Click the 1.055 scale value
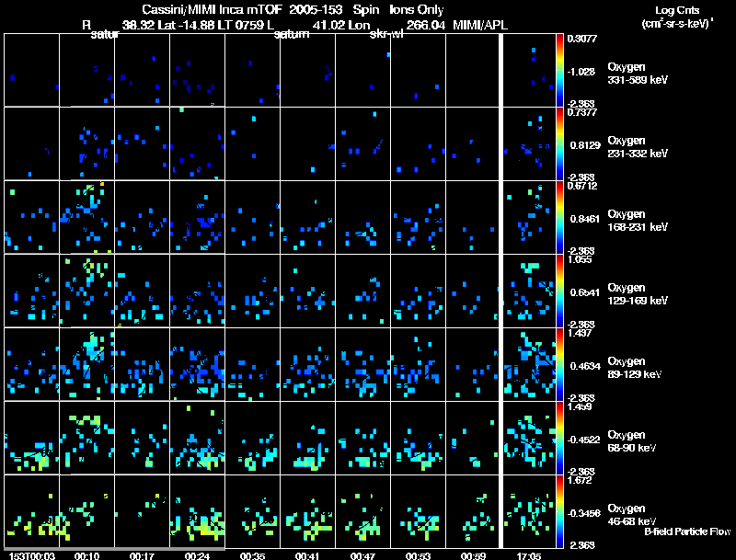This screenshot has width=736, height=560. pos(580,259)
